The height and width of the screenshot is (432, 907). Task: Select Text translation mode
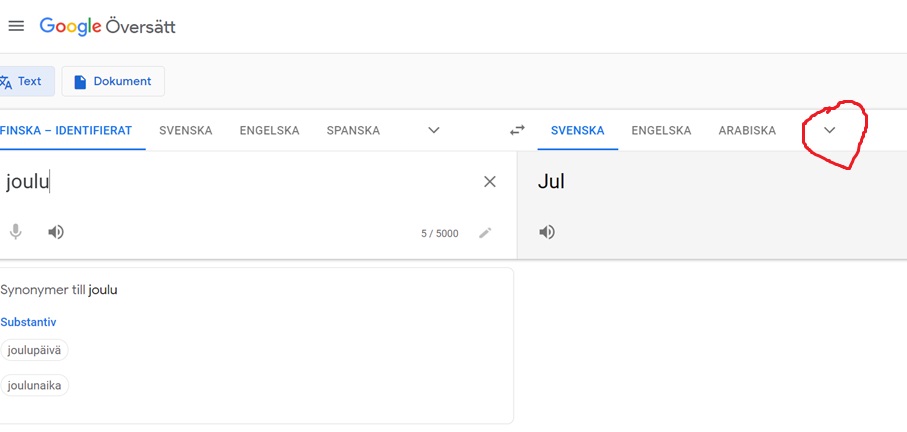click(23, 82)
